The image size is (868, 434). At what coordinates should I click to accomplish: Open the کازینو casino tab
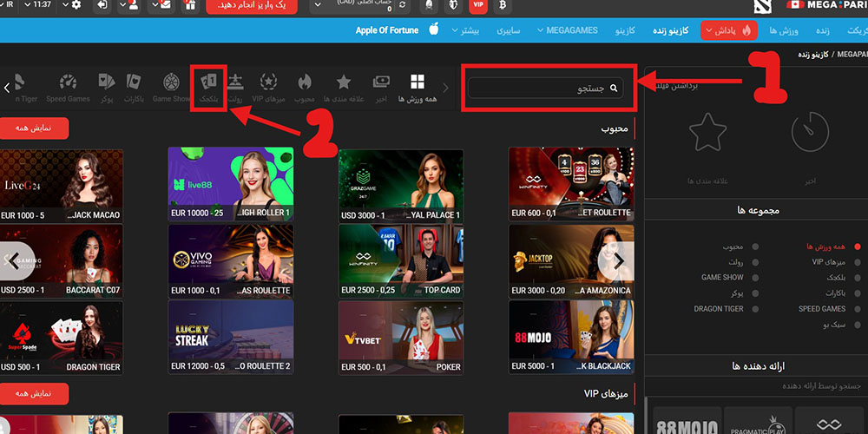point(625,30)
